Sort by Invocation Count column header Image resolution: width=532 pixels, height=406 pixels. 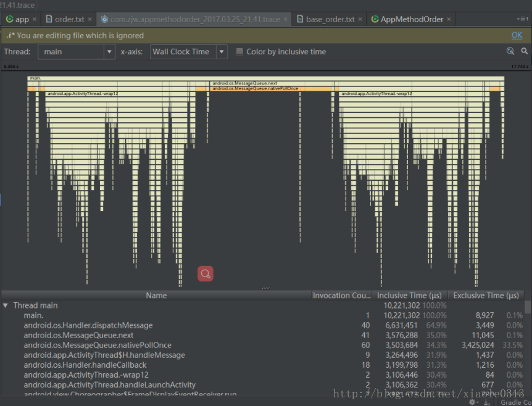click(341, 296)
